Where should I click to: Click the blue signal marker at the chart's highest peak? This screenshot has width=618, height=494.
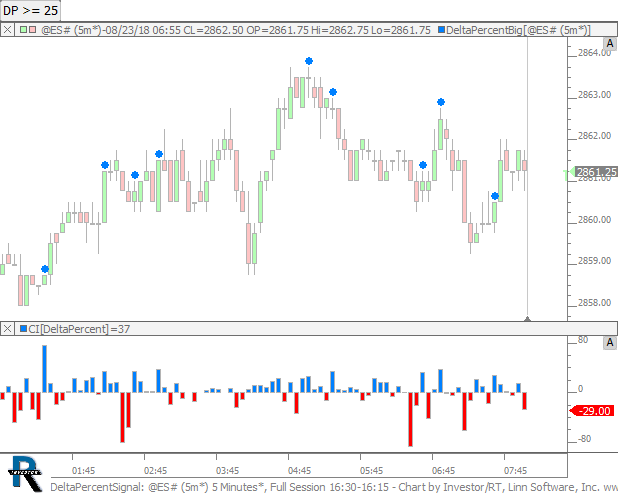[x=309, y=61]
